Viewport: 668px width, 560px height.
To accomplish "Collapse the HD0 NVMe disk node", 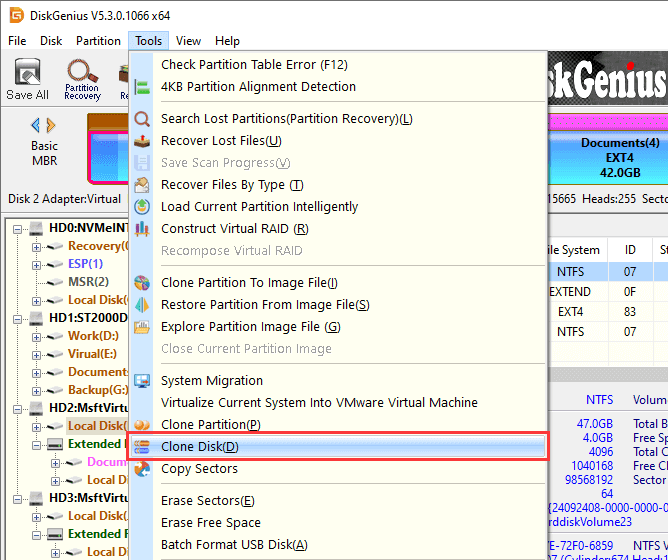I will pos(17,229).
